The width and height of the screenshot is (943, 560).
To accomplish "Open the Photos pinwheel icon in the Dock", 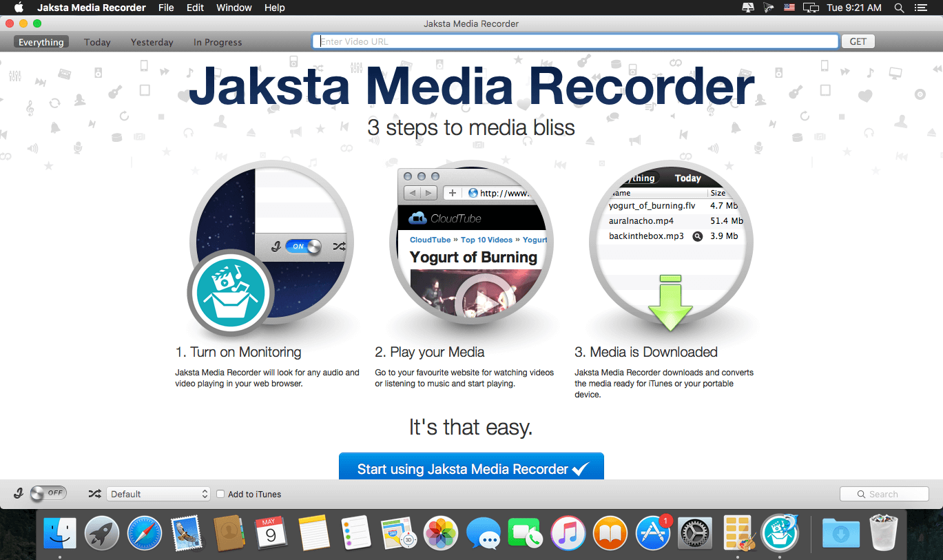I will pyautogui.click(x=441, y=534).
